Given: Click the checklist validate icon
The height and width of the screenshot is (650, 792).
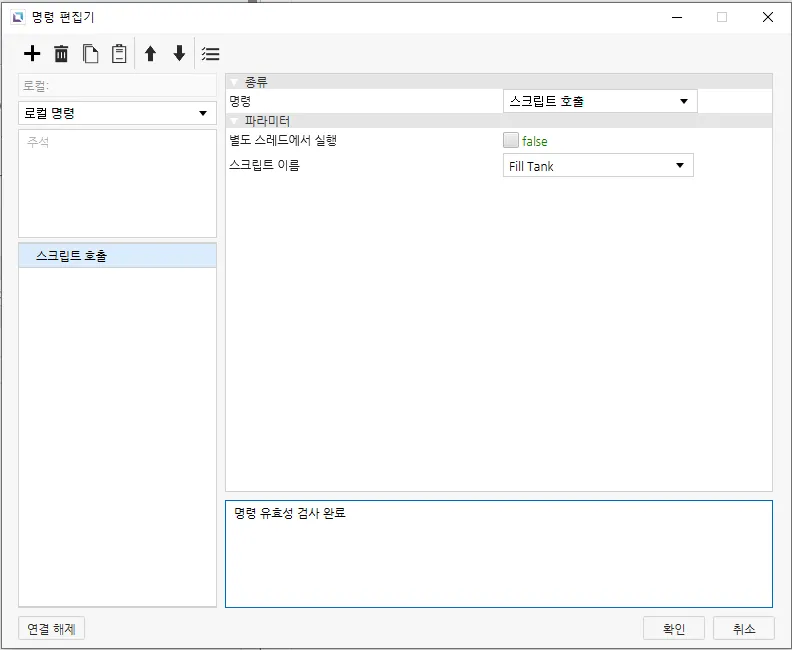Looking at the screenshot, I should pos(210,54).
